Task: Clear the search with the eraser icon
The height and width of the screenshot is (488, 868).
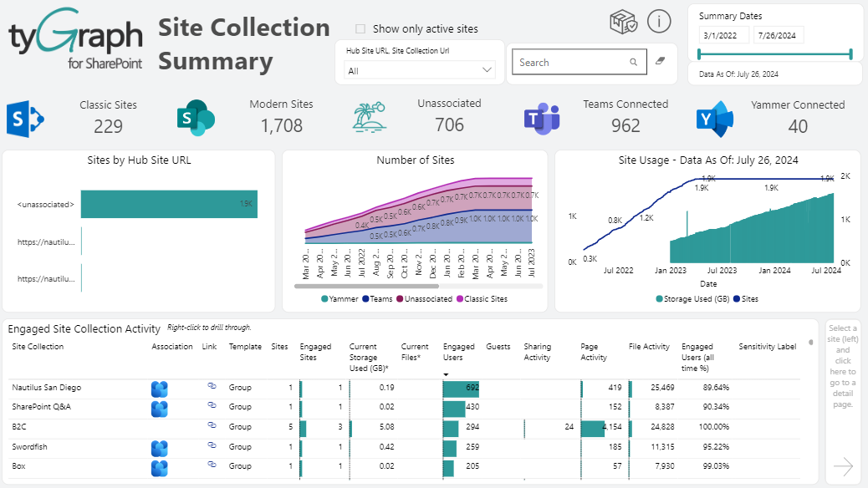Action: [x=660, y=62]
